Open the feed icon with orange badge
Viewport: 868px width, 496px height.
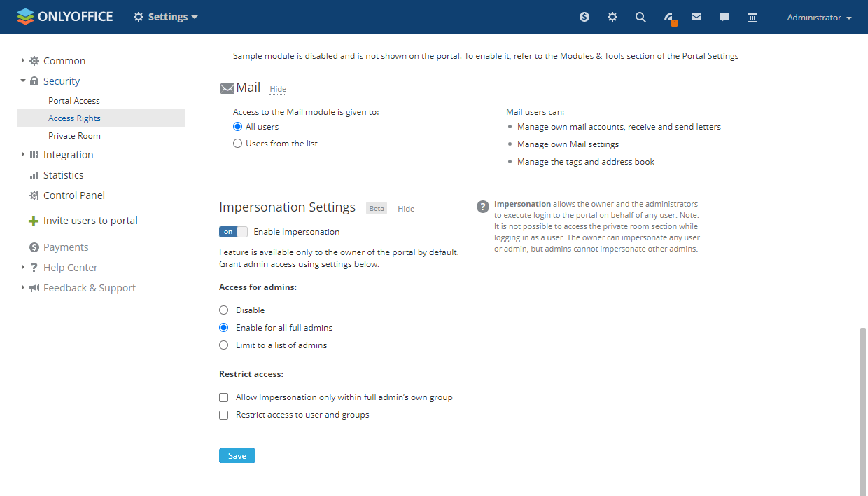click(669, 18)
